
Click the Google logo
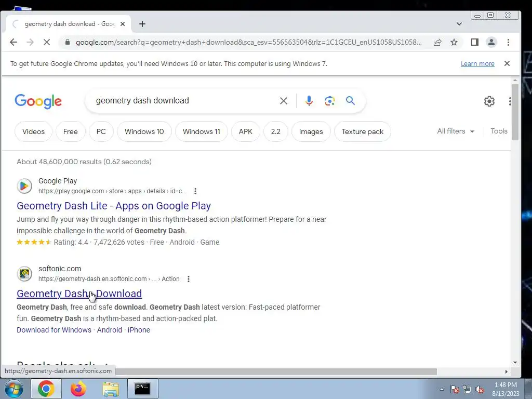tap(38, 101)
